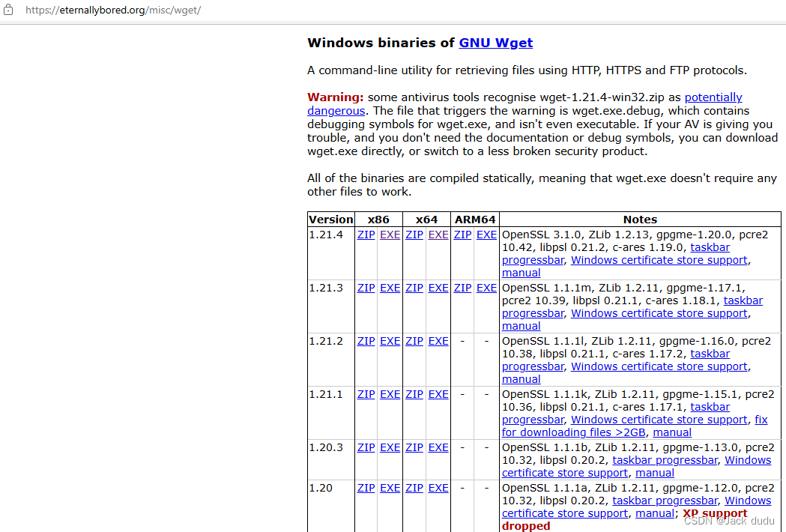Download x64 ZIP for version 1.20
This screenshot has width=786, height=532.
[x=414, y=488]
